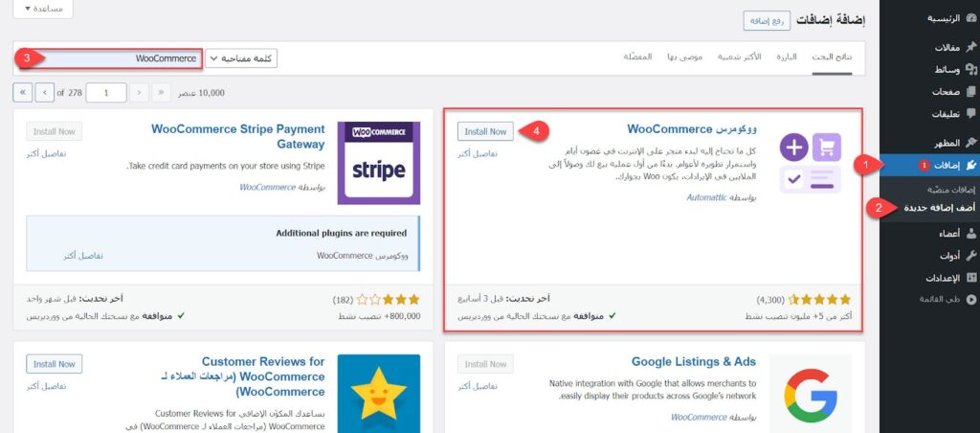Open أعضاء in the sidebar menu
Viewport: 980px width, 433px height.
coord(949,234)
